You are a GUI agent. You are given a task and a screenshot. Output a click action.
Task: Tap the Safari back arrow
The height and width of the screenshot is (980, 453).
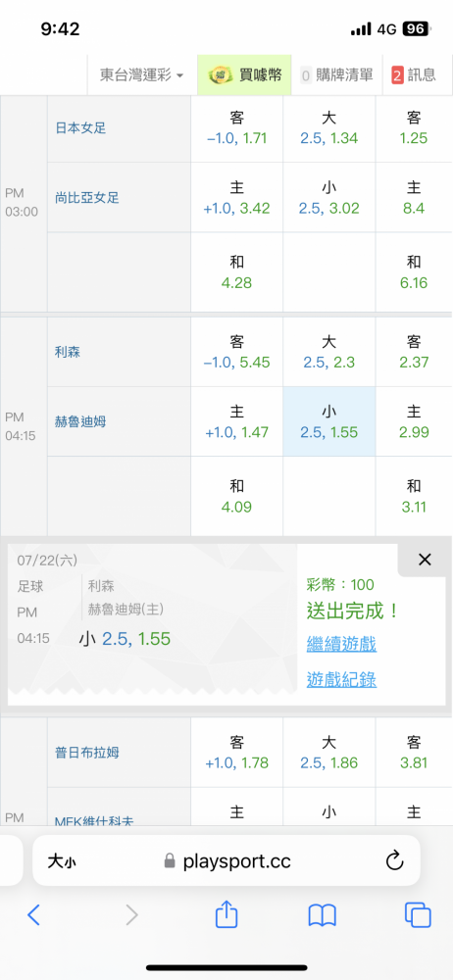(x=33, y=915)
